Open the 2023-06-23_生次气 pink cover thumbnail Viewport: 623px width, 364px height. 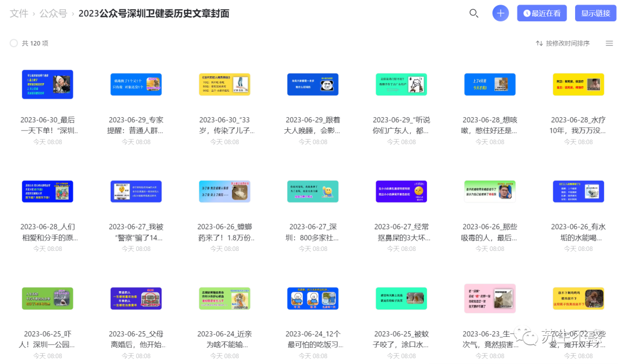pos(490,298)
